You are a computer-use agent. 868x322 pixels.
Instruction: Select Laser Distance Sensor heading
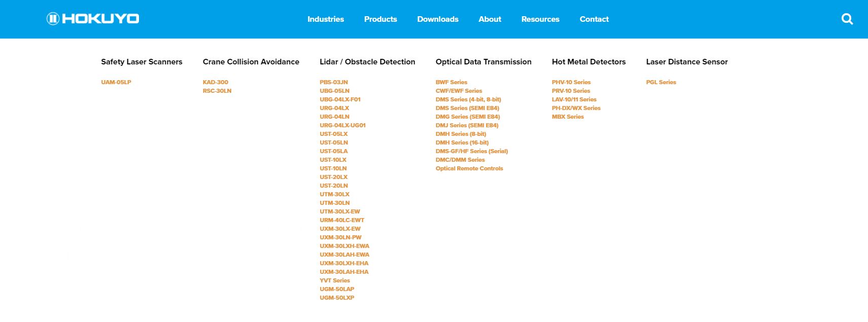(687, 62)
